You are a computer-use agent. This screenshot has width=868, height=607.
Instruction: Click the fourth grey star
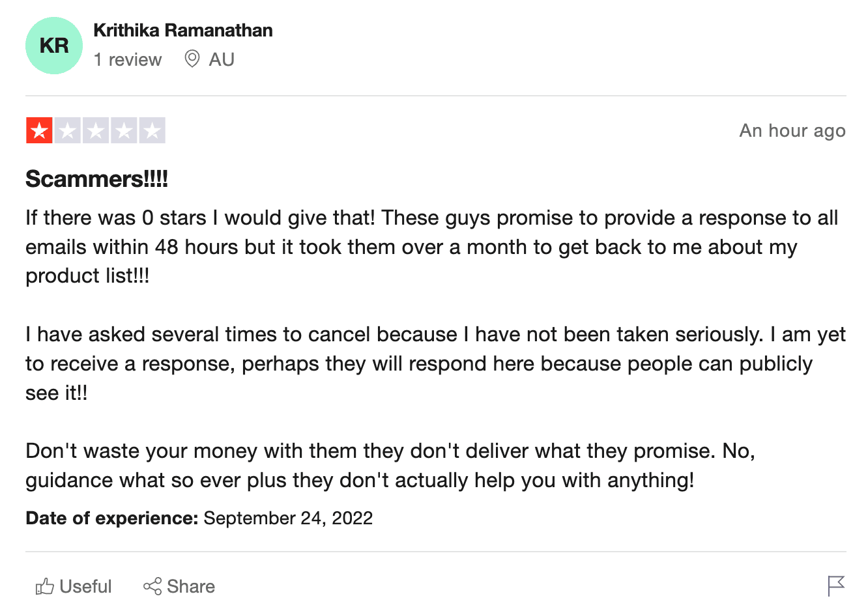pyautogui.click(x=124, y=130)
